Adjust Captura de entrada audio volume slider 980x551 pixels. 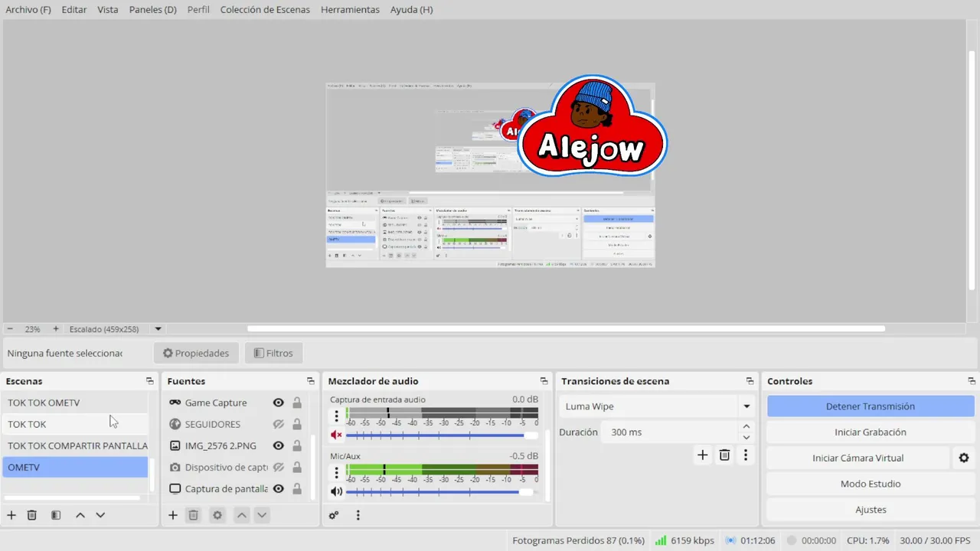(x=442, y=435)
